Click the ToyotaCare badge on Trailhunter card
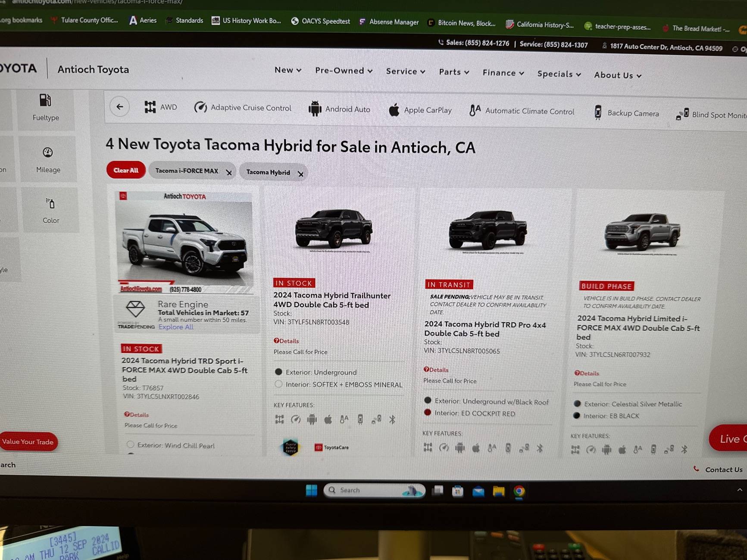The width and height of the screenshot is (747, 560). coord(331,448)
